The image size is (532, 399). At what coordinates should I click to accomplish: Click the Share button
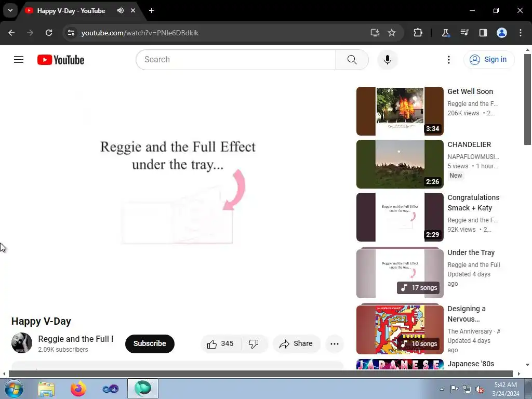297,344
